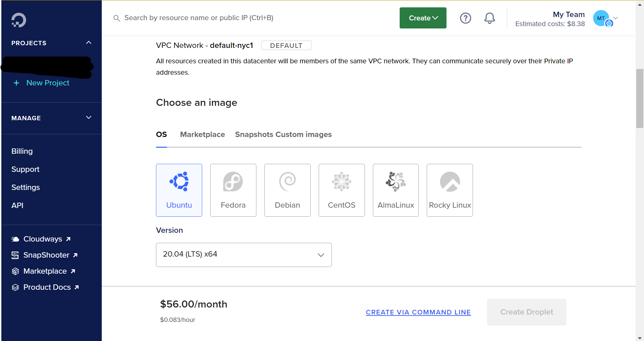Open the help question mark icon
This screenshot has width=644, height=341.
point(465,18)
